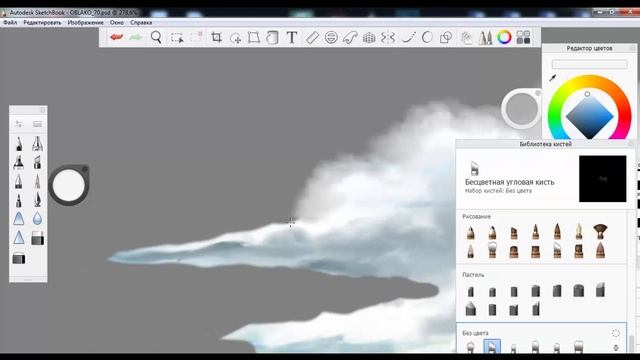Screen dimensions: 640x360
Task: Select the teardrop smear brush in left palette
Action: pyautogui.click(x=37, y=219)
